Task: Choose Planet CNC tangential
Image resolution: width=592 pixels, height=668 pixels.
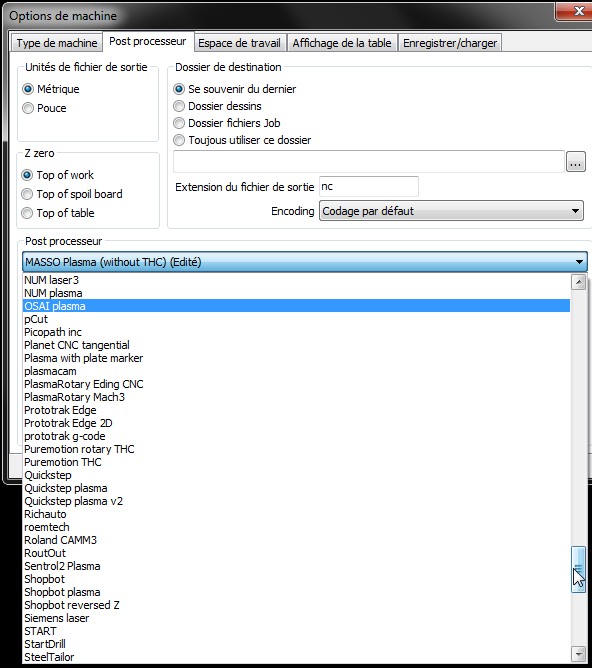Action: [x=296, y=345]
